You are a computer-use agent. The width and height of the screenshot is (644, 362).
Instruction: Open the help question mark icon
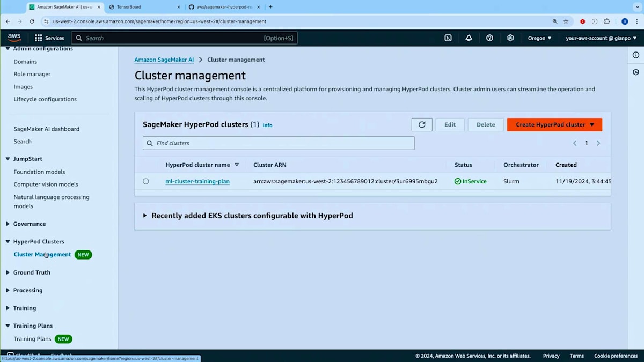tap(489, 38)
